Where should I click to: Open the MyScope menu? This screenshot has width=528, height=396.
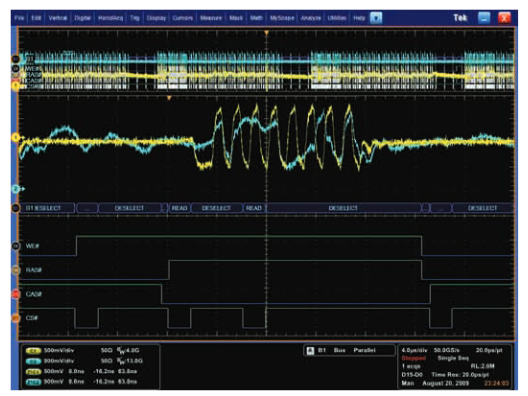(x=282, y=18)
